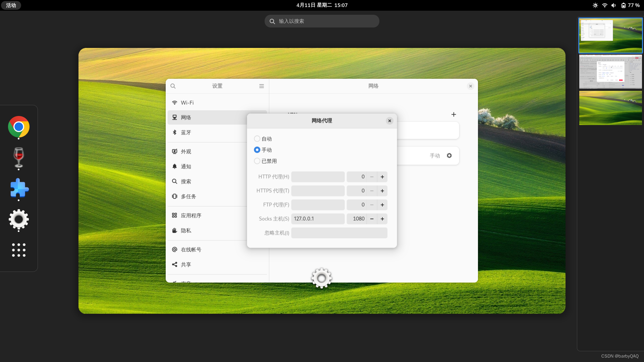Viewport: 644px width, 362px height.
Task: Select the 自动 proxy radio button
Action: point(257,139)
